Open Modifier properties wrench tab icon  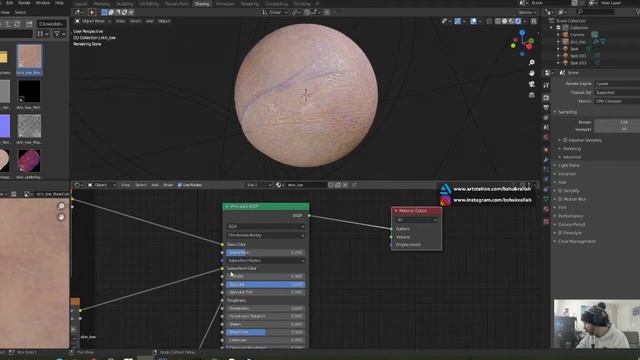pos(546,160)
